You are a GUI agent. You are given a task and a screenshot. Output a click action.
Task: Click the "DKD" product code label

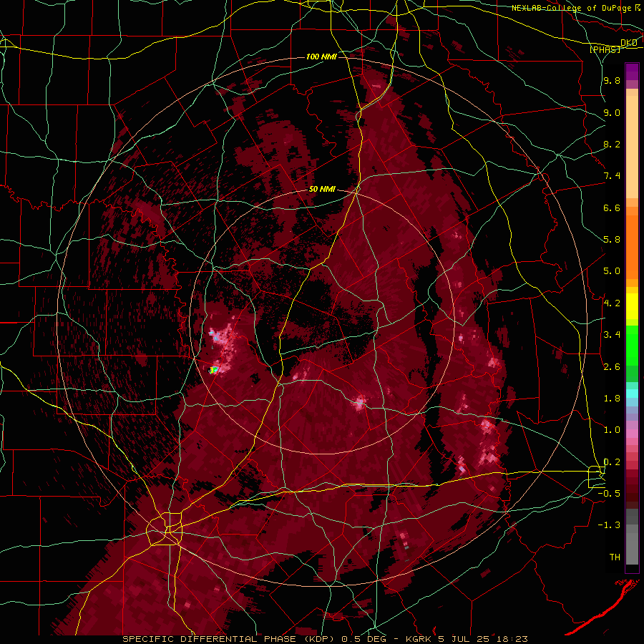point(629,43)
